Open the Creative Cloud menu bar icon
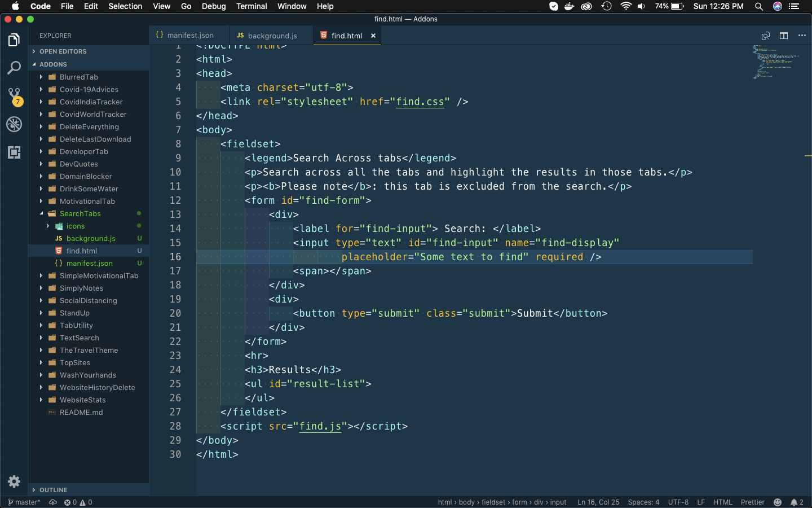 point(586,6)
